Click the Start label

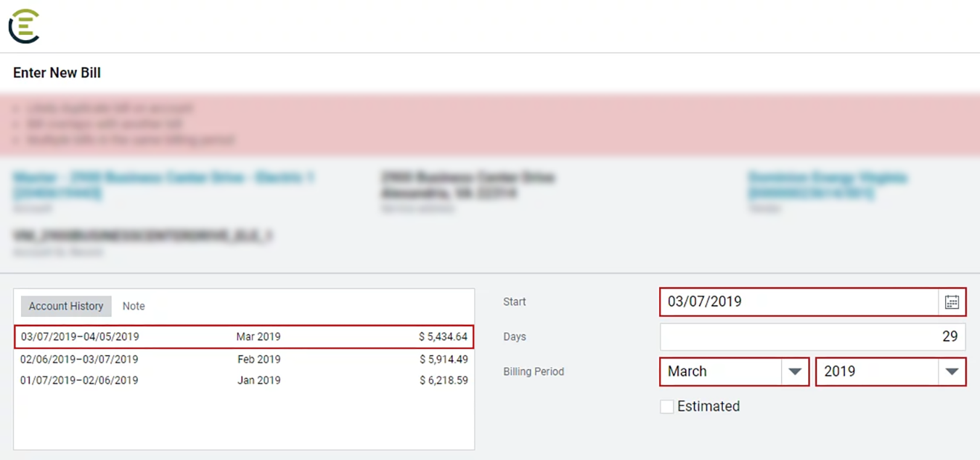[515, 302]
